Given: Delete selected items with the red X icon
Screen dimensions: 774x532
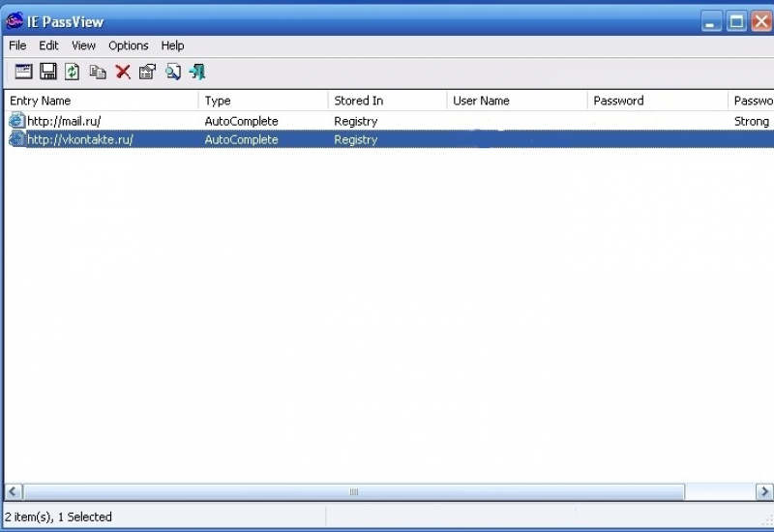Looking at the screenshot, I should pyautogui.click(x=123, y=72).
